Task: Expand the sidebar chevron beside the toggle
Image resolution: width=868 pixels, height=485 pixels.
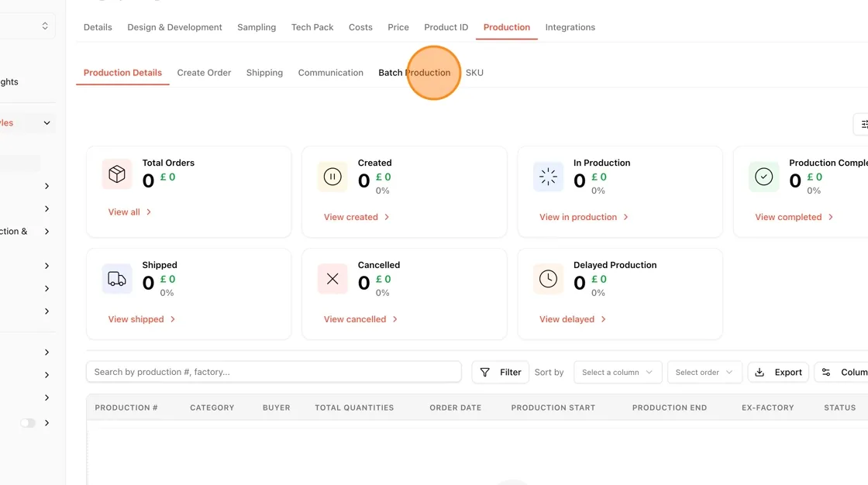Action: point(47,423)
